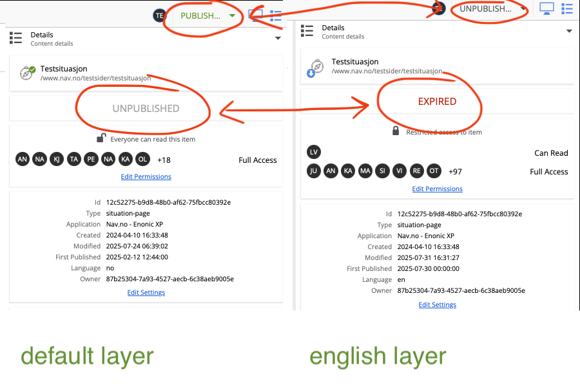Click Full Access label in default layer panel
Screen dimensions: 580x392
pyautogui.click(x=257, y=160)
